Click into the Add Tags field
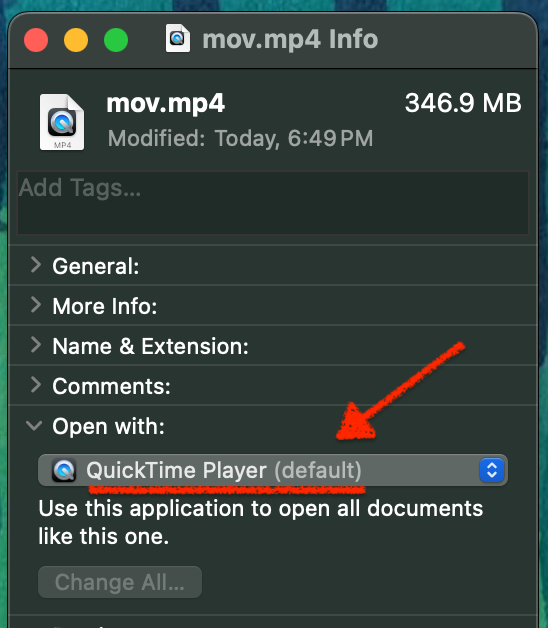The image size is (548, 628). pos(273,203)
